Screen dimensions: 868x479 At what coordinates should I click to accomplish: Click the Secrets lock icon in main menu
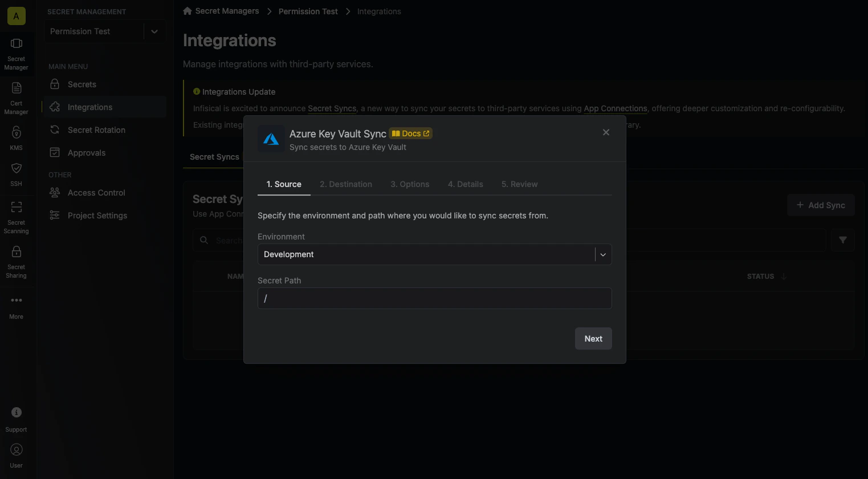click(x=55, y=84)
